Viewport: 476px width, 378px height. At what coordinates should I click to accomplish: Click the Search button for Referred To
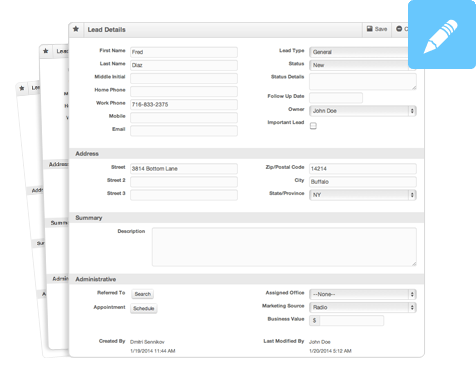[x=143, y=294]
